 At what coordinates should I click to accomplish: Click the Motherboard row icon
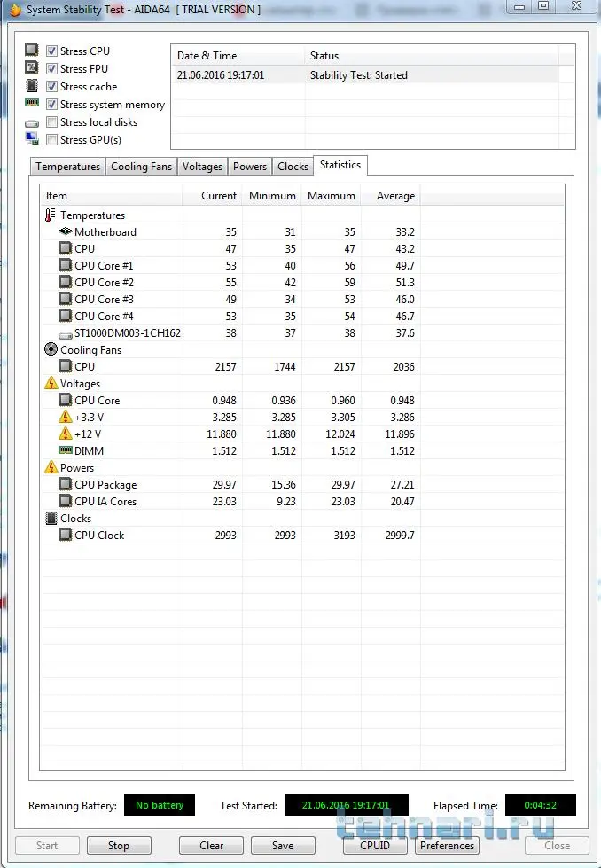point(66,231)
